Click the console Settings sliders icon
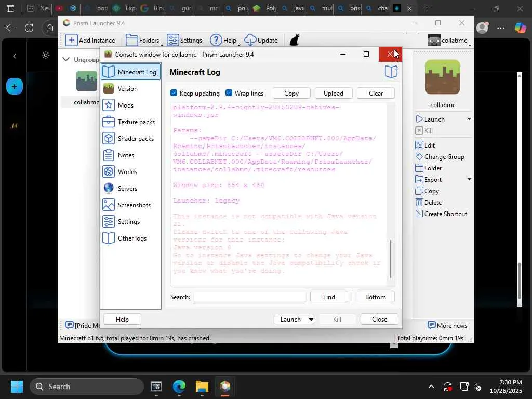 [109, 221]
